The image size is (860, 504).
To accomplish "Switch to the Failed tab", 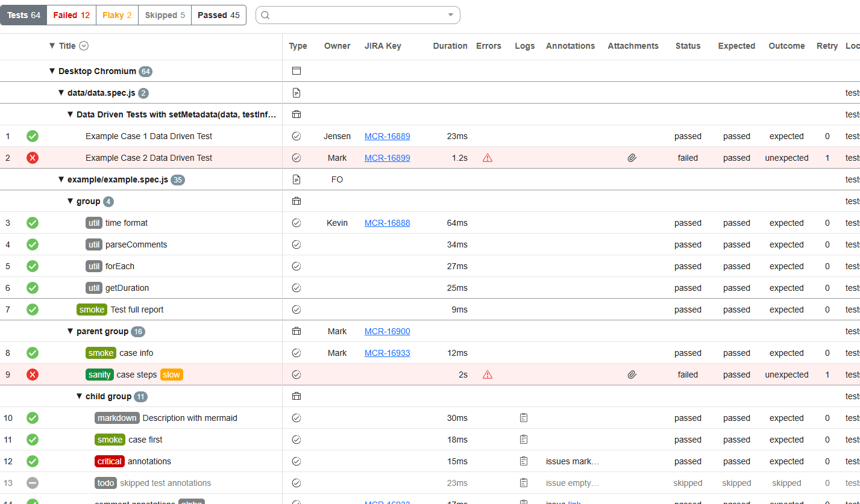I will [71, 15].
